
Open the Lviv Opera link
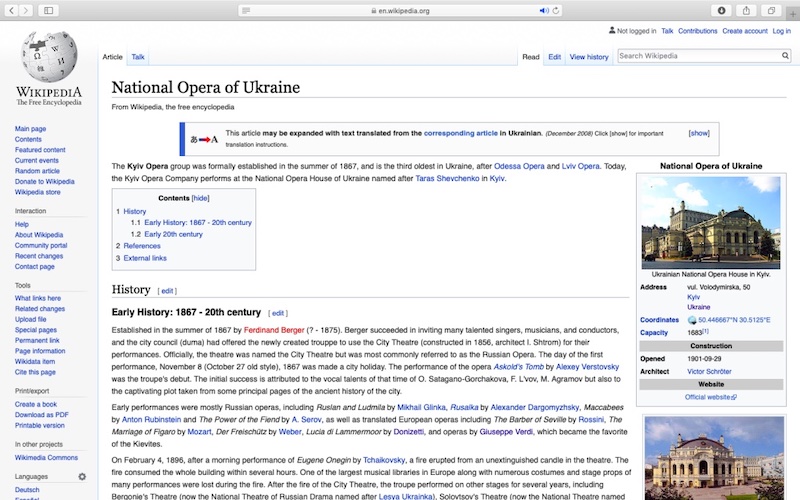point(581,166)
